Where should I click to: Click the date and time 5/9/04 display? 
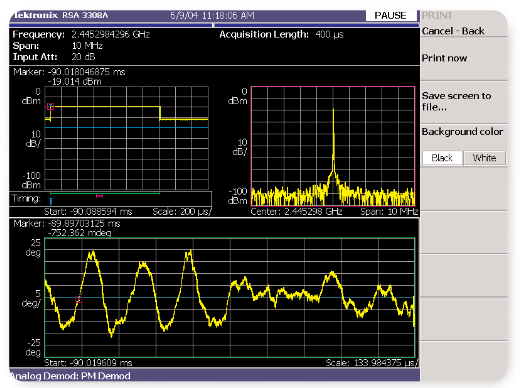coord(212,15)
